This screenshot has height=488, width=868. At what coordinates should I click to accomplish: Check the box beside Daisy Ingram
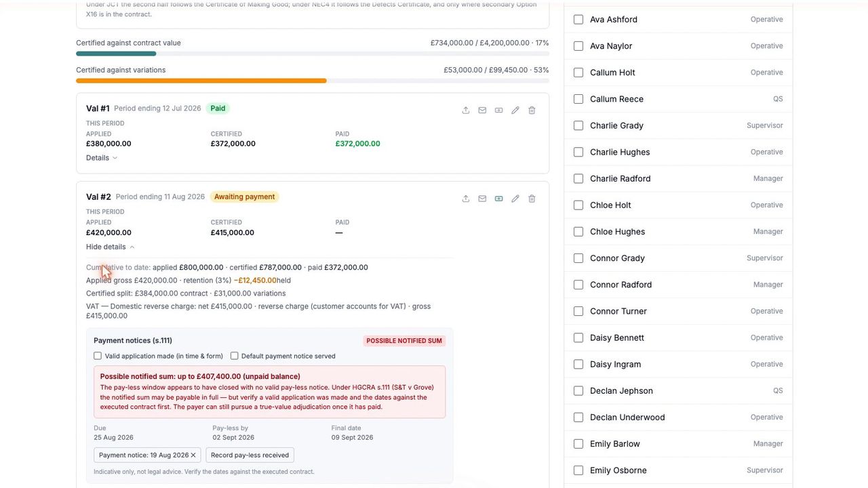pos(578,365)
